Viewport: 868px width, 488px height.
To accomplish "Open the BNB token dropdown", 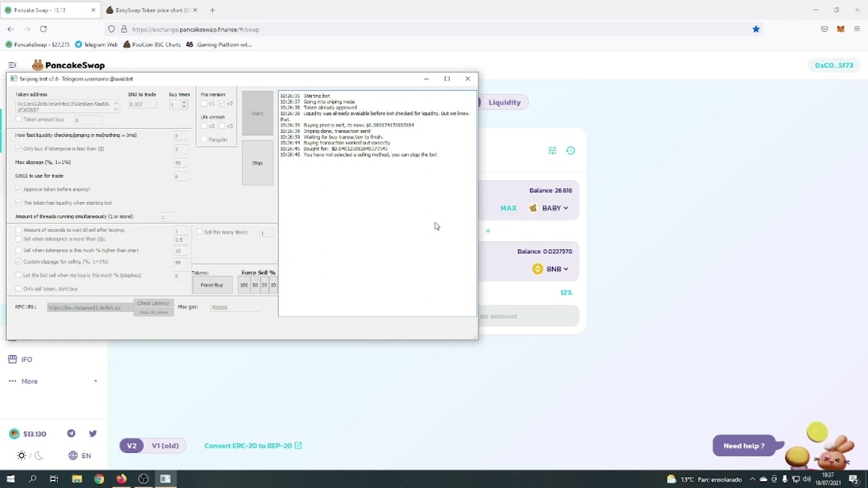I will pos(551,269).
